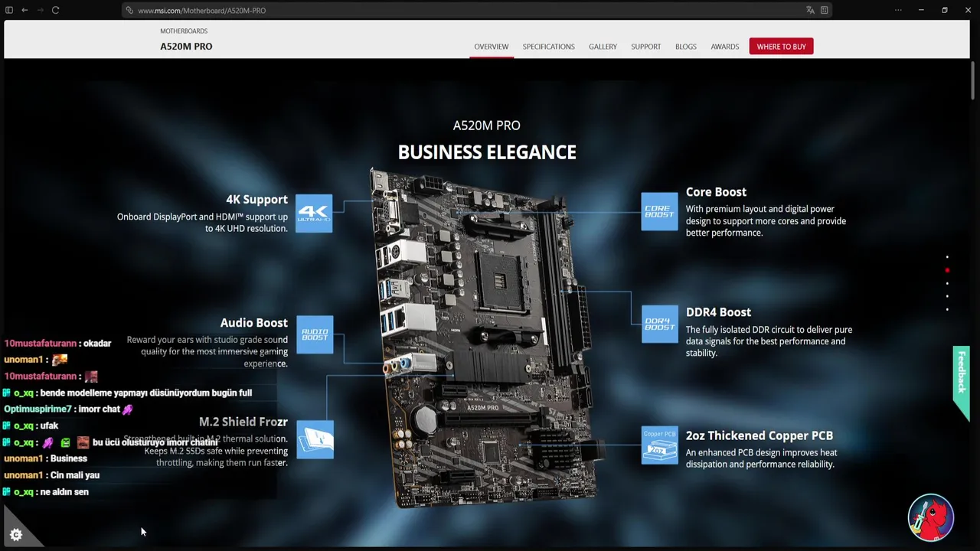Select the last page navigation dot
980x551 pixels.
point(947,309)
